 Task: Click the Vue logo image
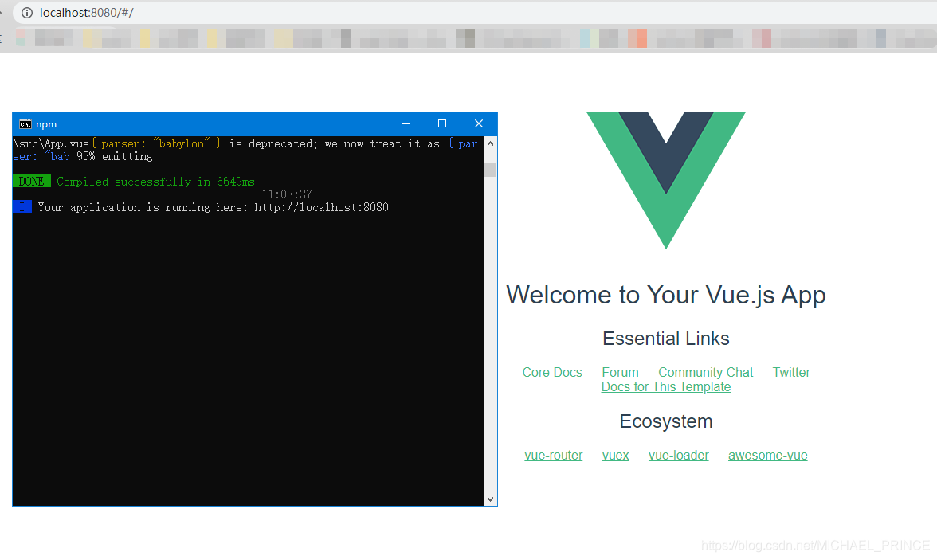pos(666,180)
